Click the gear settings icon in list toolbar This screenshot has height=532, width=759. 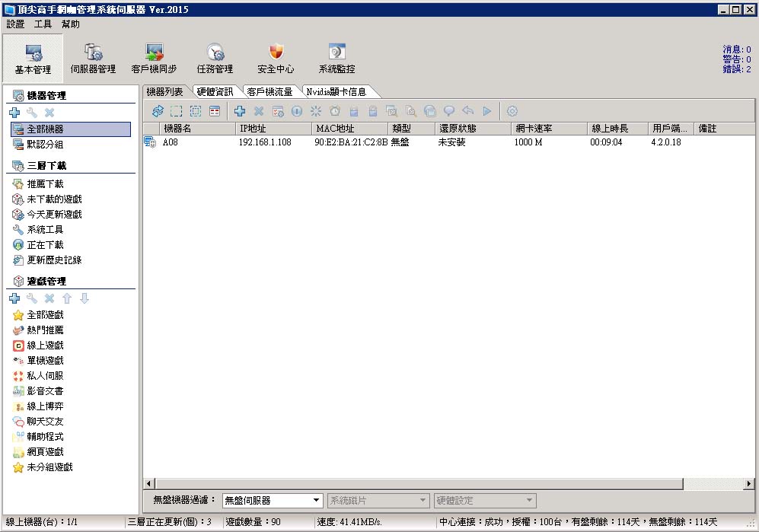click(x=512, y=111)
